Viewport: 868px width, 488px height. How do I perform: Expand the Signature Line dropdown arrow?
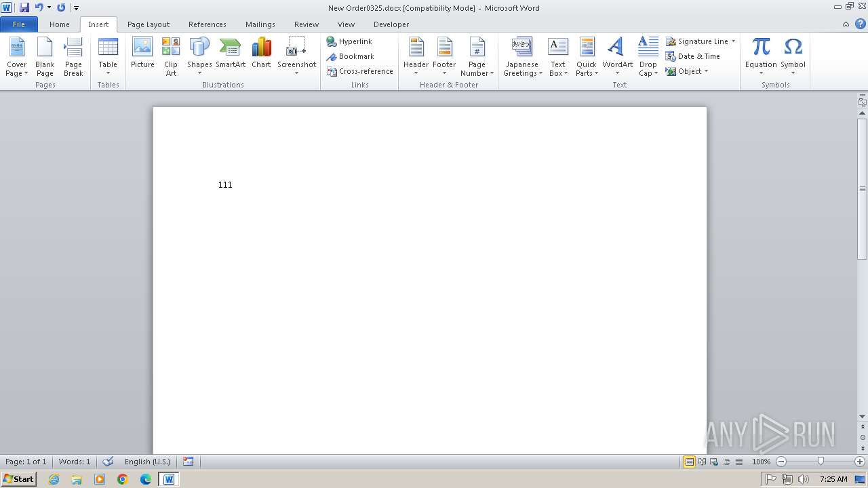733,41
